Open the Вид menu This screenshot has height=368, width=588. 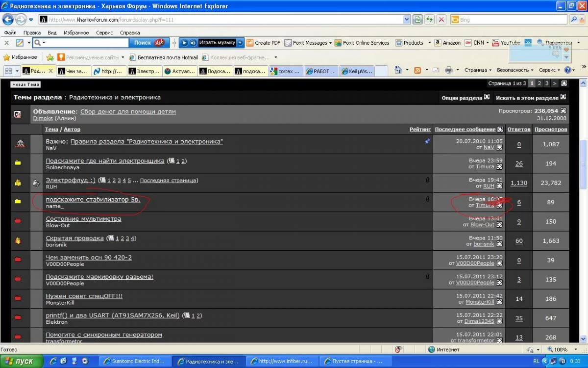click(52, 32)
